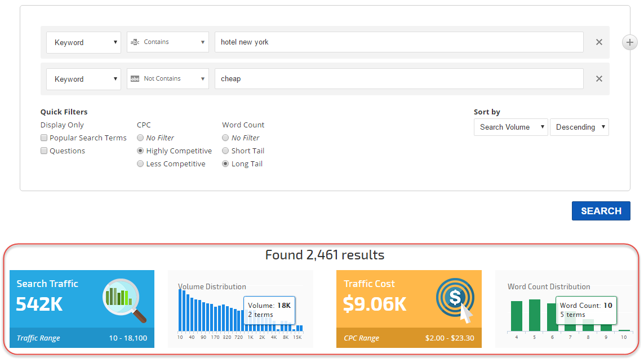Open the first Keyword field dropdown
644x362 pixels.
point(83,42)
